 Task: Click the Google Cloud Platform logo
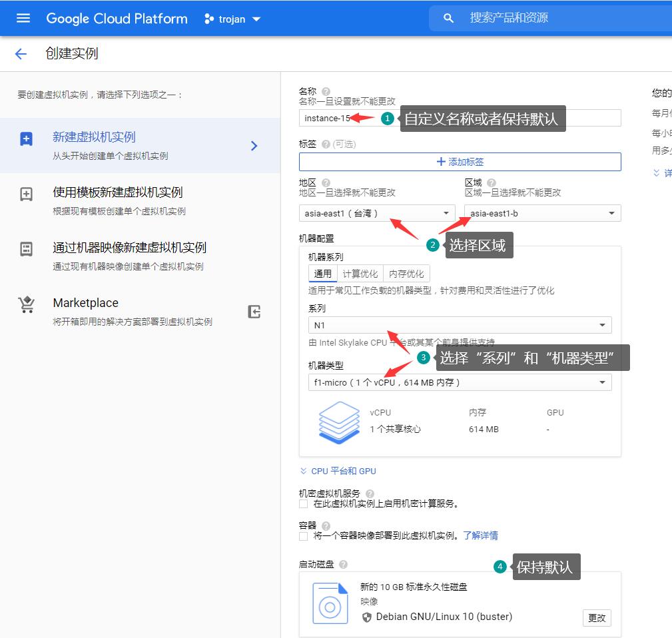117,19
